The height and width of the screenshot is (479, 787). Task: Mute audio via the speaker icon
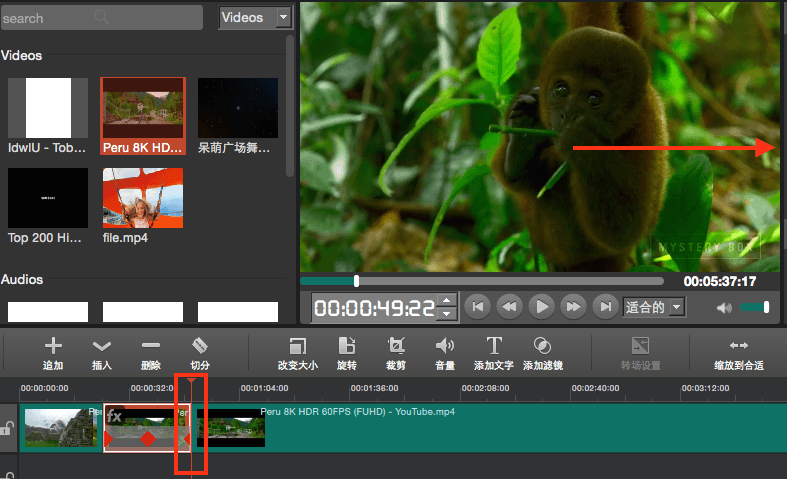click(x=724, y=307)
